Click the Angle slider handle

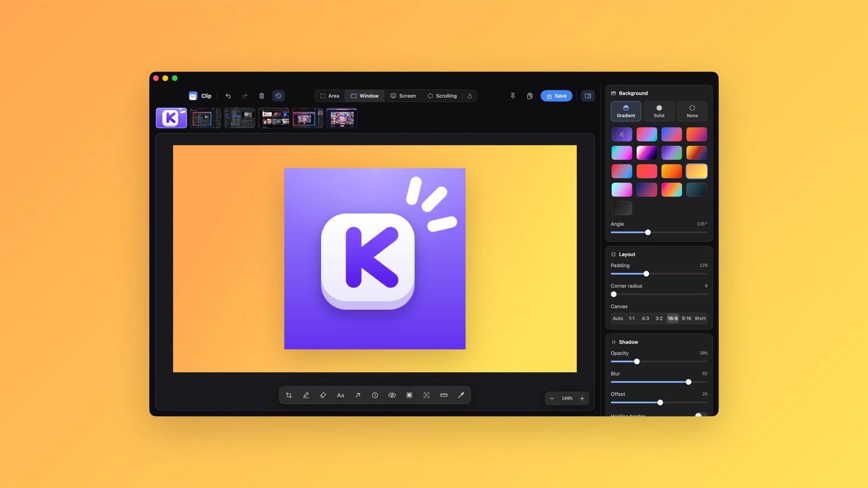point(648,232)
